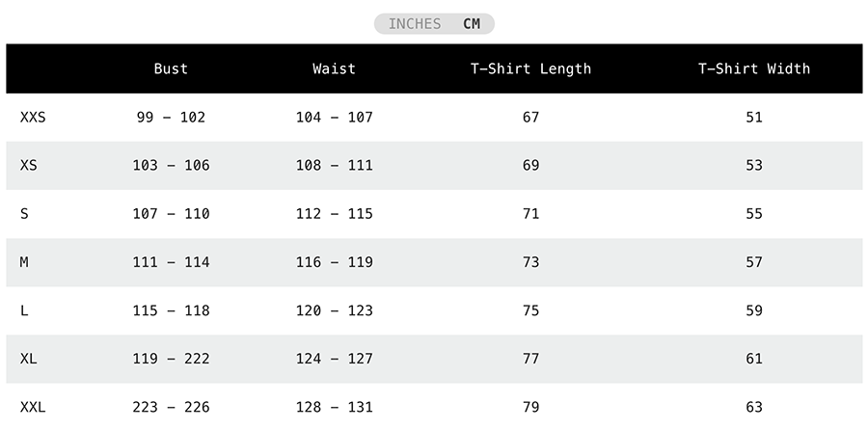Image resolution: width=868 pixels, height=430 pixels.
Task: Click the T-Shirt Length column header
Action: click(530, 68)
